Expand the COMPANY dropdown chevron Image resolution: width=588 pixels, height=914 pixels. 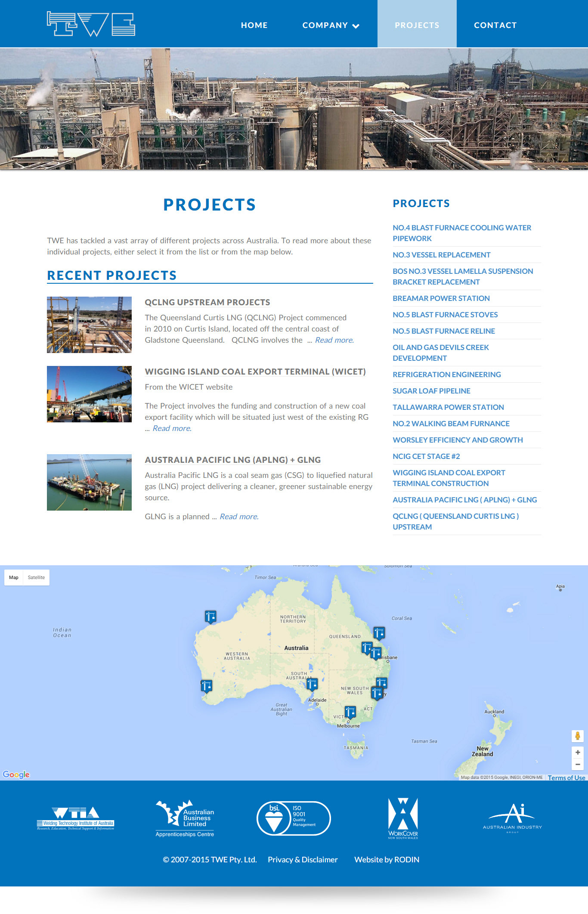356,26
